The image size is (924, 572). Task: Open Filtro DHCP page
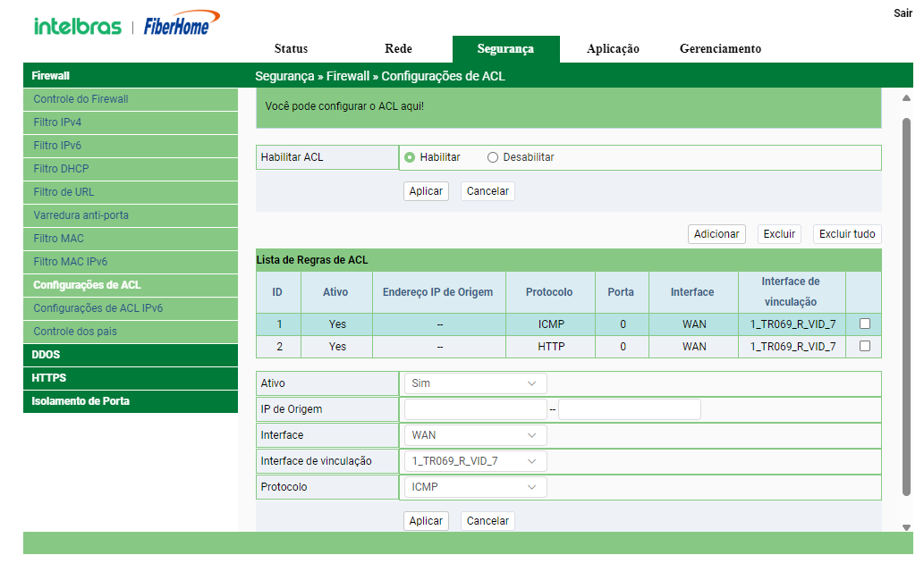131,169
